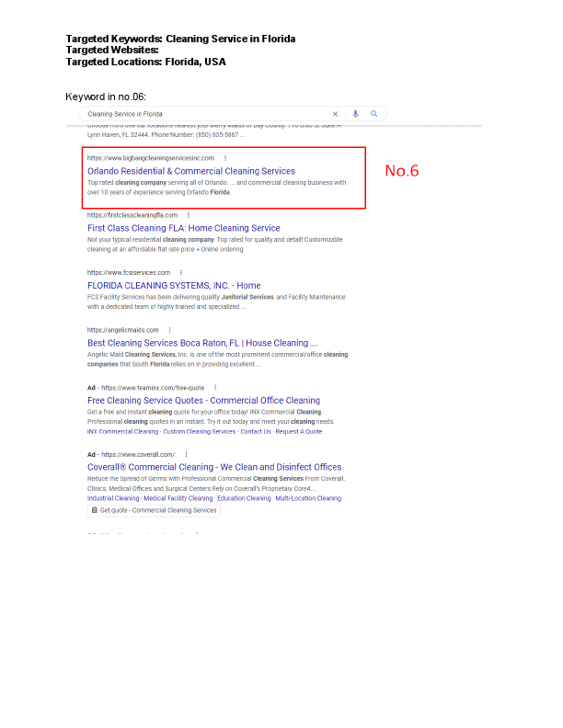This screenshot has height=728, width=563.
Task: Open Orlando Residential & Commercial Cleaning Services result
Action: (x=191, y=171)
